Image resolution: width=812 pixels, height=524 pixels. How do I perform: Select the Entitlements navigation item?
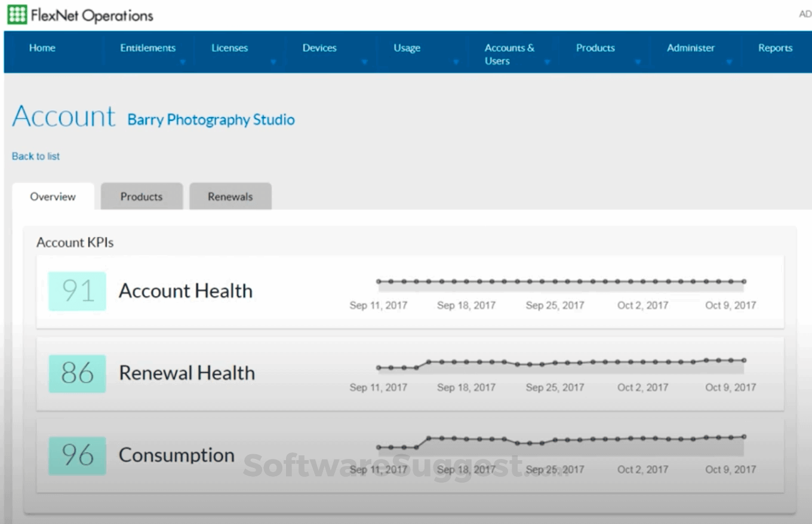147,48
